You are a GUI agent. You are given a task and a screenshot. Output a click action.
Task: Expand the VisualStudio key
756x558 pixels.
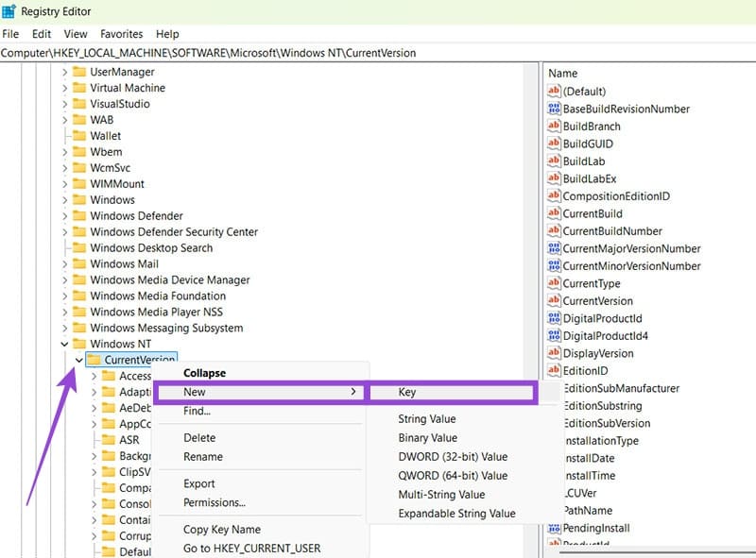(64, 104)
